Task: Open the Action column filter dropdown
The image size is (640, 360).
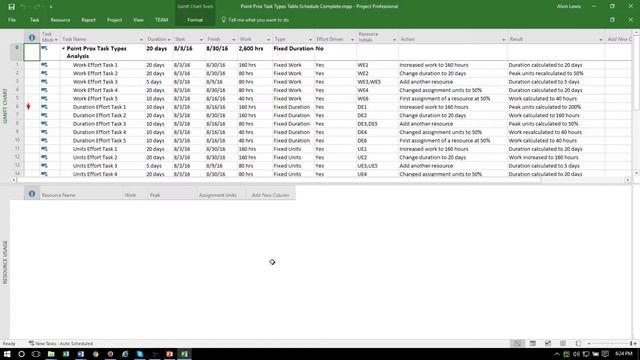Action: (x=503, y=40)
